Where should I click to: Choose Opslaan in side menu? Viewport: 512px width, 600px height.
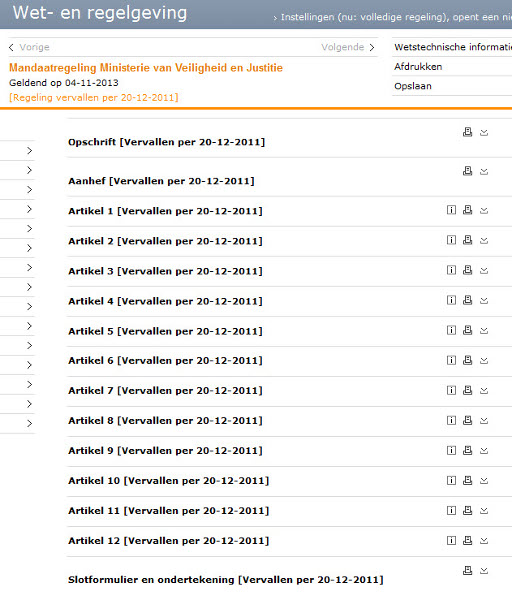413,86
